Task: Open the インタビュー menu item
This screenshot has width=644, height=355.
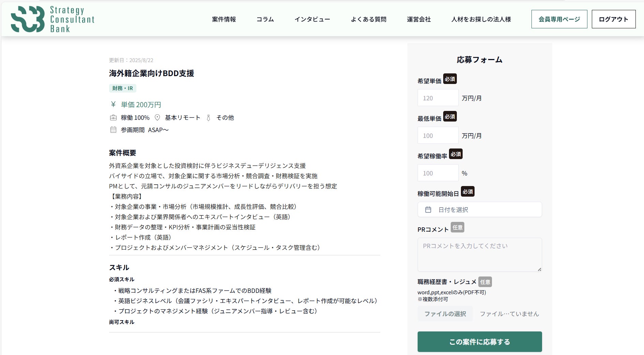Action: [x=312, y=19]
